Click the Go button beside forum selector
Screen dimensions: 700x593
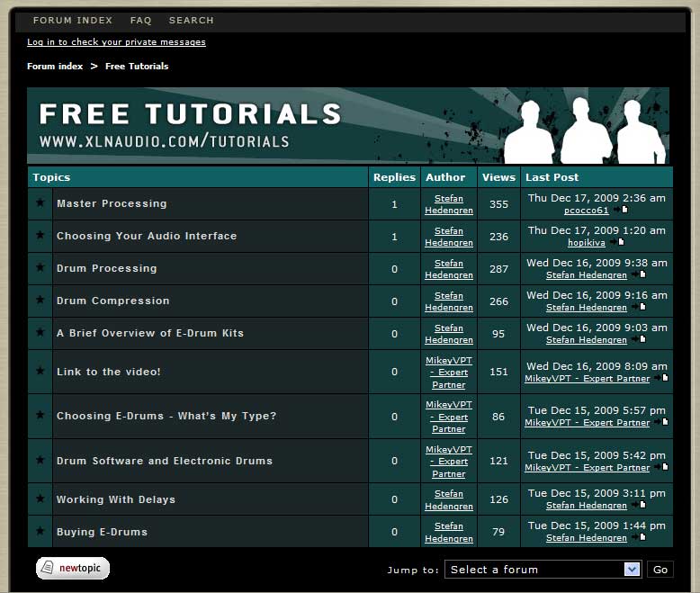660,570
